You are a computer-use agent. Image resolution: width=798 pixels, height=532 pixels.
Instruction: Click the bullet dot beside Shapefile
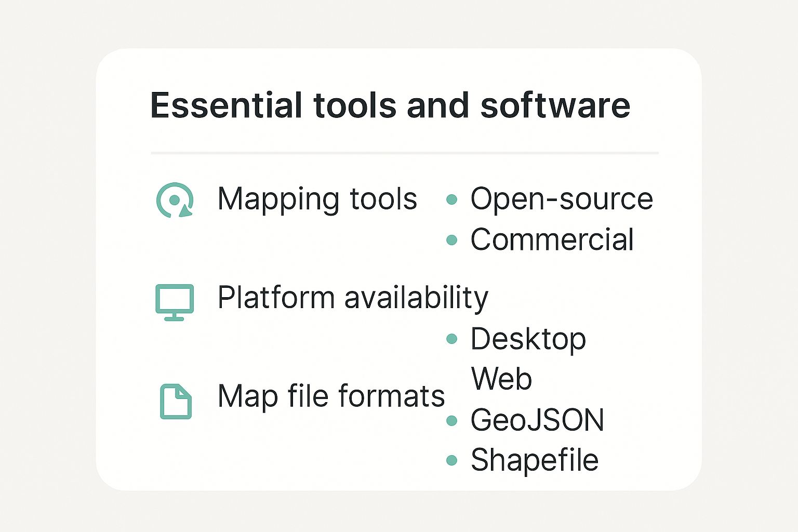point(452,460)
